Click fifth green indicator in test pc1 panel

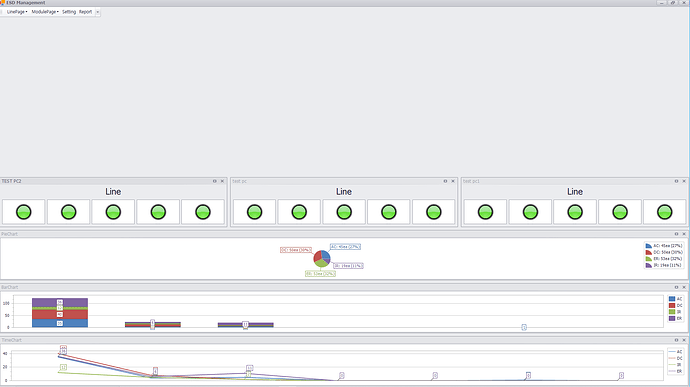[x=664, y=212]
